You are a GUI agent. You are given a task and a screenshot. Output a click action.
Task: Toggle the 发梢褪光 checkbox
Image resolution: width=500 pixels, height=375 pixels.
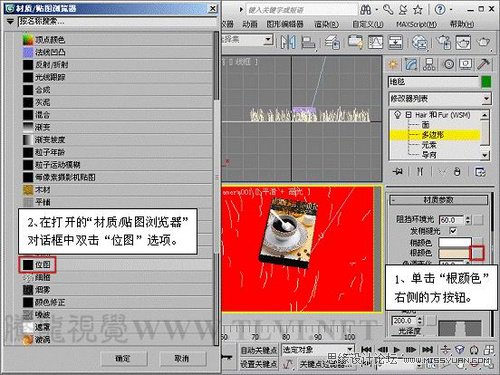pyautogui.click(x=453, y=231)
